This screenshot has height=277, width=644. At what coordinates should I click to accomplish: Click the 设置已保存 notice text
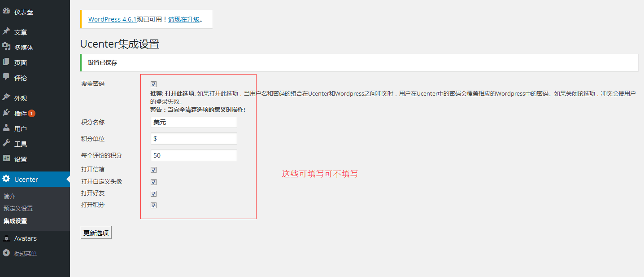coord(102,63)
